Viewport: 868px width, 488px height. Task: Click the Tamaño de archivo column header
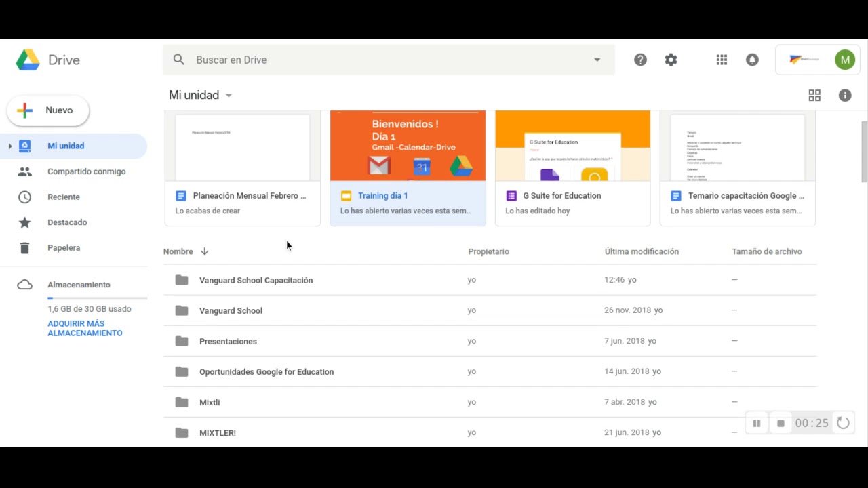click(767, 251)
